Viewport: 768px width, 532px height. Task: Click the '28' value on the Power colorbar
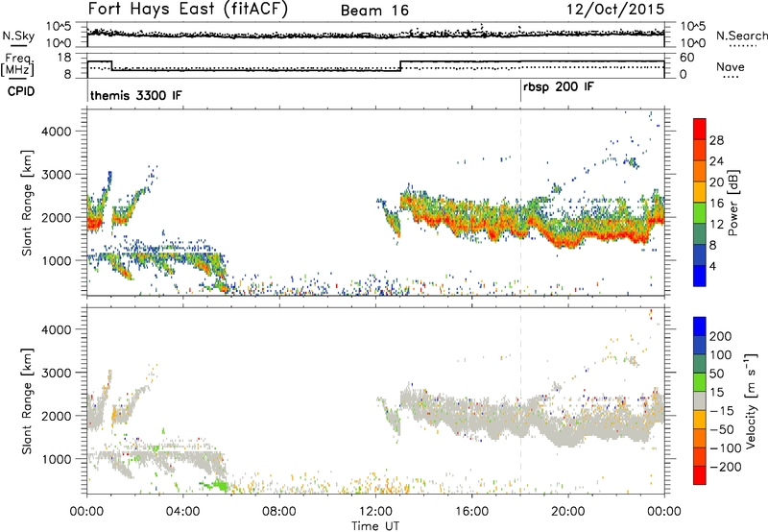click(x=716, y=140)
